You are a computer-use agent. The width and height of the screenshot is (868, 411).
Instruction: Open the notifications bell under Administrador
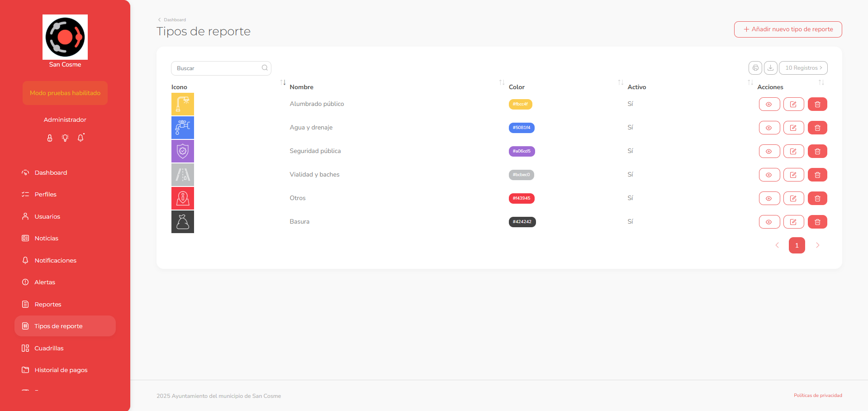[x=81, y=138]
